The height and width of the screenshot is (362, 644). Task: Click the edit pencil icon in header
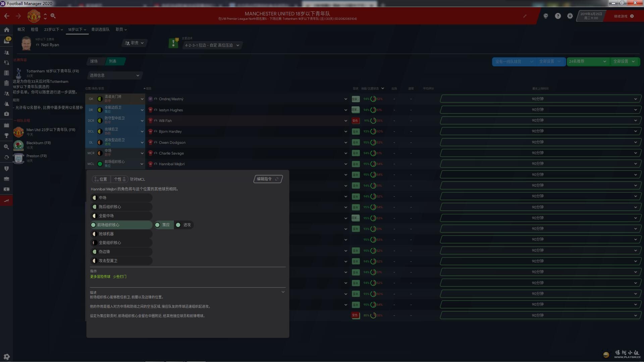coord(525,16)
